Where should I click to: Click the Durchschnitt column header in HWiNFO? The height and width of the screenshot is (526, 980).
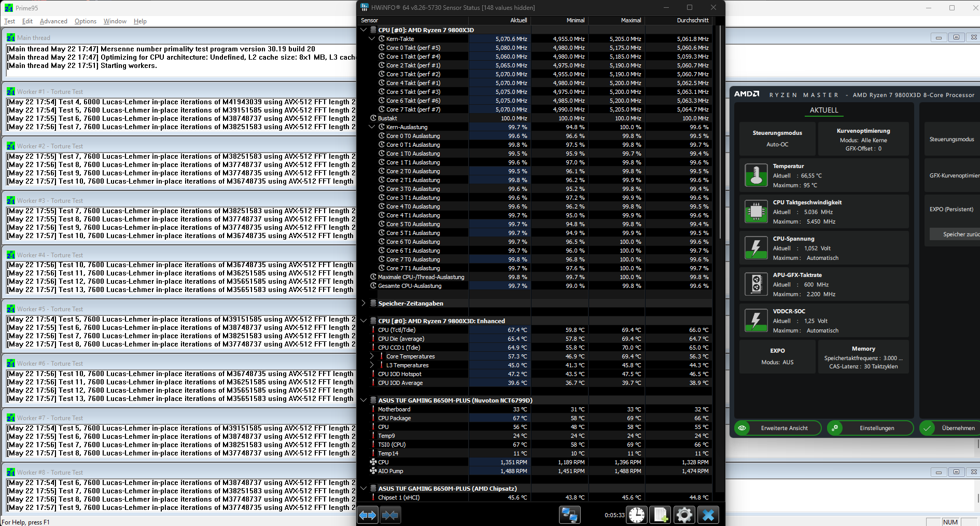[x=679, y=20]
